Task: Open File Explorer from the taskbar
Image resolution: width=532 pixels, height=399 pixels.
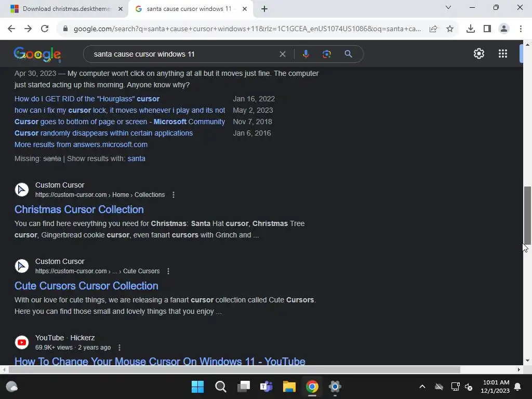Action: pos(289,387)
